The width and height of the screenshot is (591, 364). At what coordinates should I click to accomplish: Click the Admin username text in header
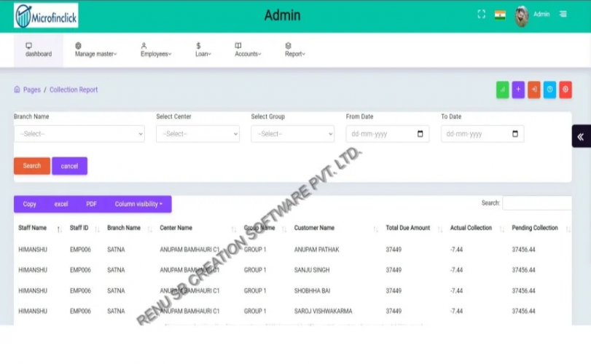pyautogui.click(x=541, y=15)
